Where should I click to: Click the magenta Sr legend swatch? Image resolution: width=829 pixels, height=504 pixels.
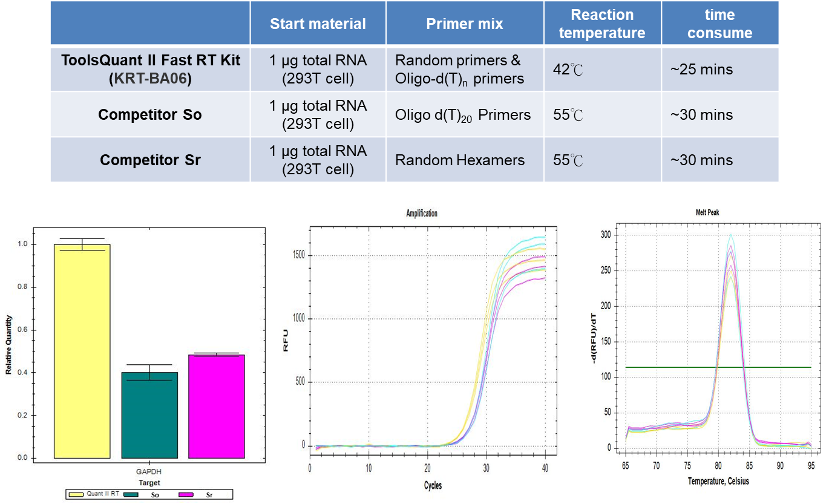(186, 495)
